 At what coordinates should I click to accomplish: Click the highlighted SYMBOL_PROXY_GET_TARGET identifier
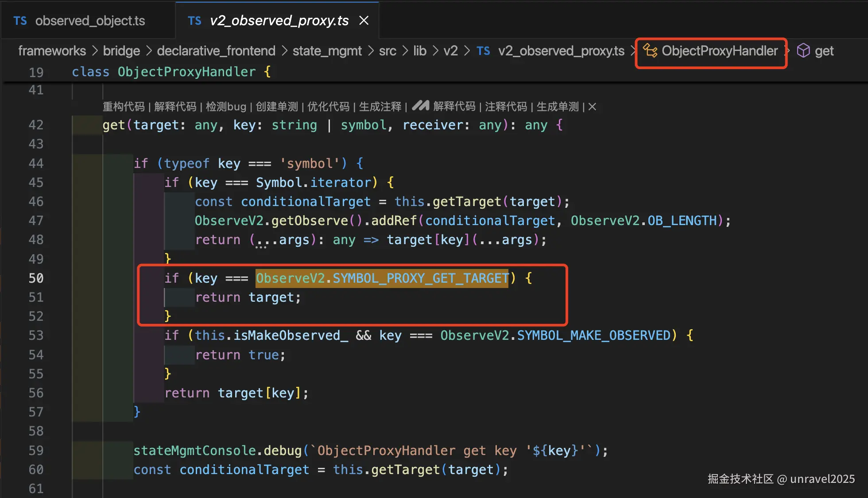(420, 278)
